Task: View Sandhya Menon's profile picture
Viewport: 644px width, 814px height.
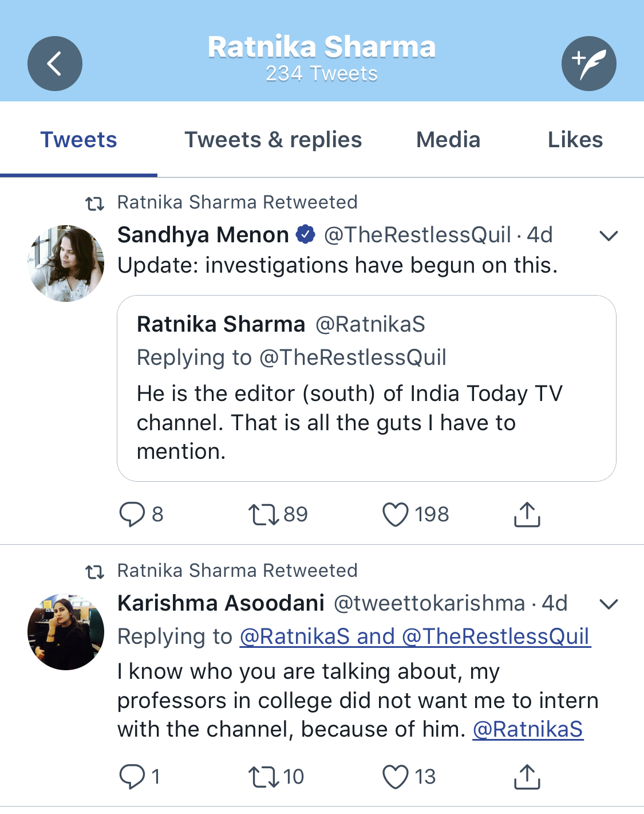Action: coord(66,264)
